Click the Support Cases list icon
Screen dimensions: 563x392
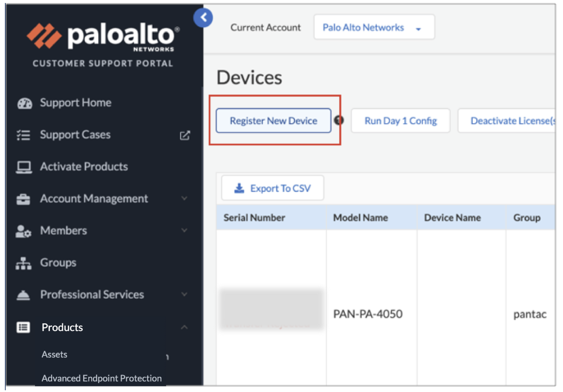tap(23, 135)
